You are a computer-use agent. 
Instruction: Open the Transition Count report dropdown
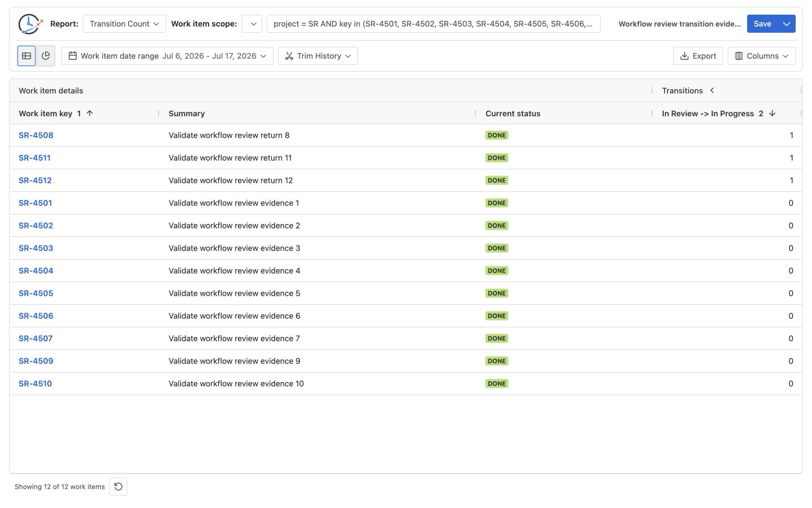[125, 24]
